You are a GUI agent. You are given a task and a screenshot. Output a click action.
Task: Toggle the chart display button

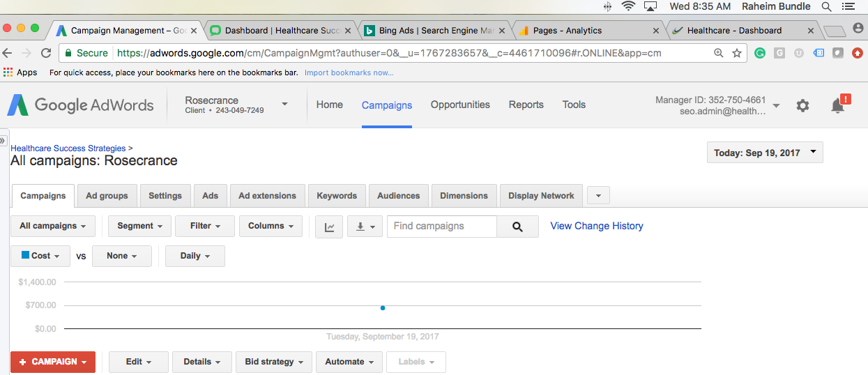click(329, 227)
